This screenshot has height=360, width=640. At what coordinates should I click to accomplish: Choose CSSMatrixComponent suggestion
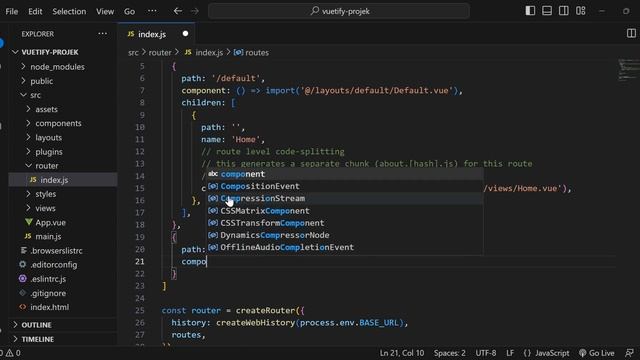point(344,211)
